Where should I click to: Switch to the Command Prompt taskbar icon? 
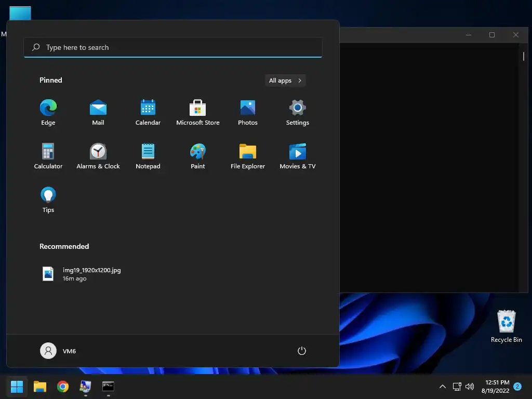pyautogui.click(x=108, y=387)
